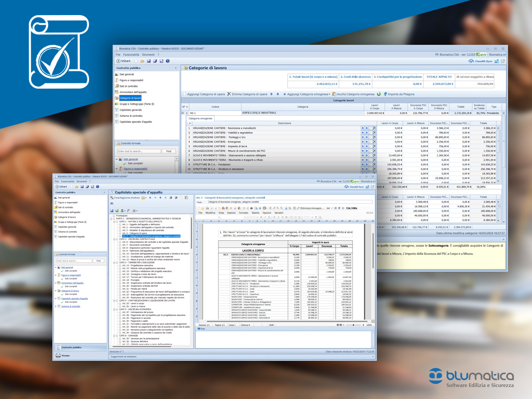The width and height of the screenshot is (532, 399).
Task: Adjust the document editor zoom slider
Action: pyautogui.click(x=352, y=325)
